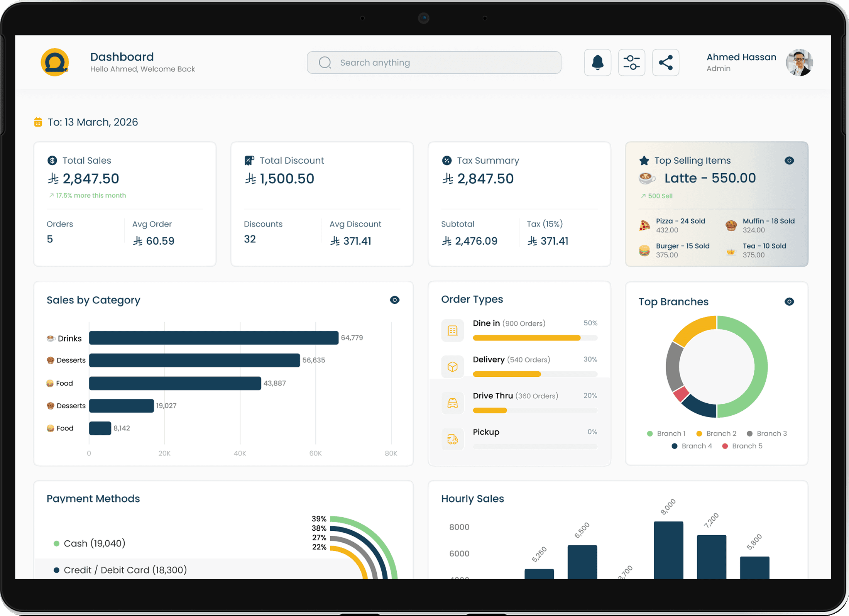
Task: Click the Pickup truck icon
Action: point(452,439)
